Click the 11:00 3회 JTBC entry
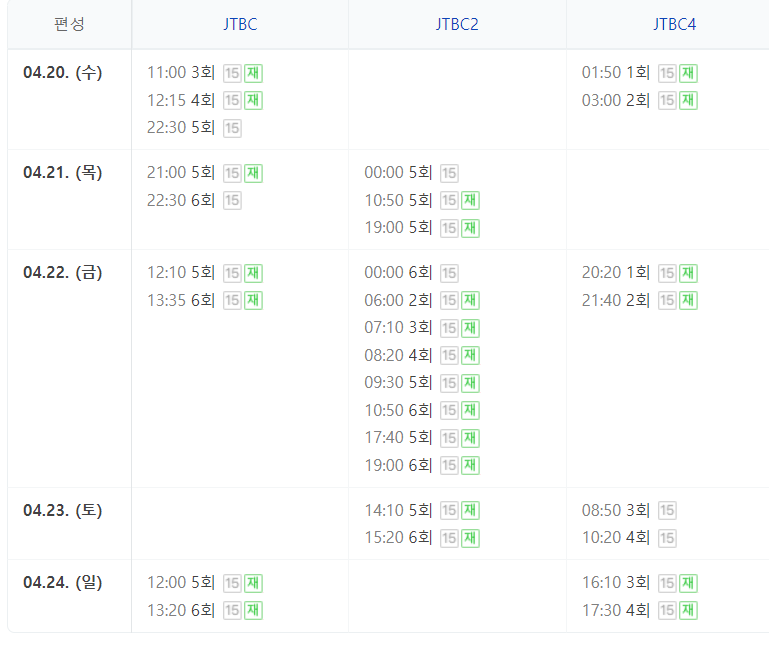Screen dimensions: 769x654 (x=181, y=73)
